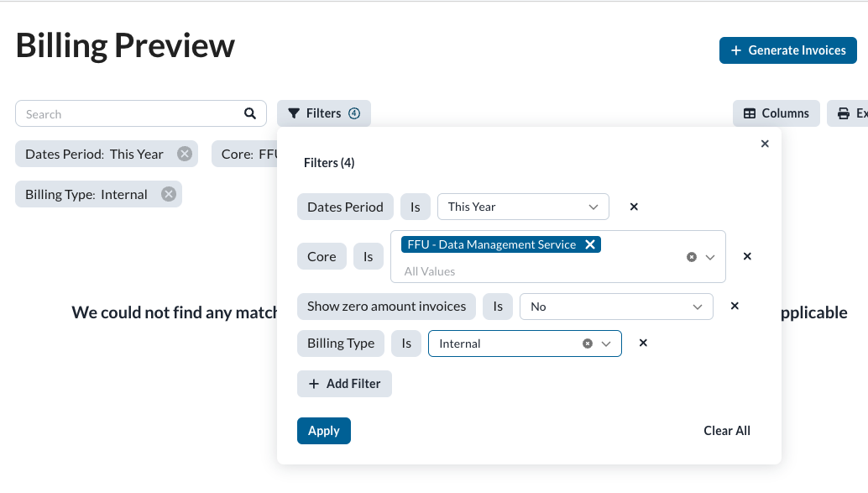Click the Core field label
This screenshot has height=493, width=868.
pyautogui.click(x=322, y=256)
